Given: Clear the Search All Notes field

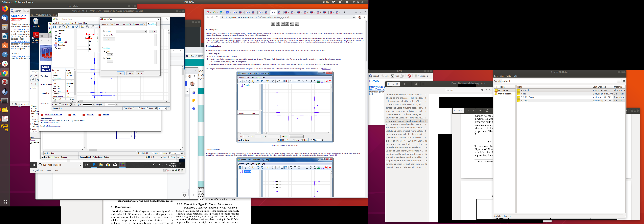Looking at the screenshot, I should (623, 81).
